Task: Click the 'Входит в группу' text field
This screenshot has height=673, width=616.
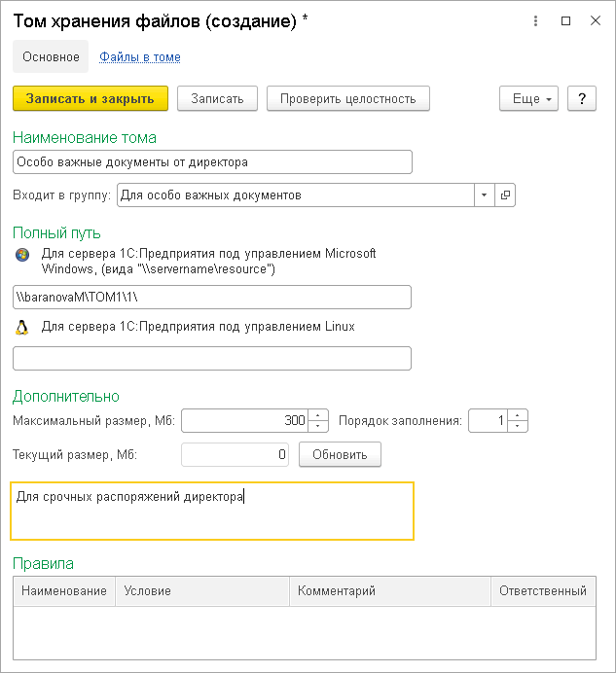Action: tap(296, 195)
